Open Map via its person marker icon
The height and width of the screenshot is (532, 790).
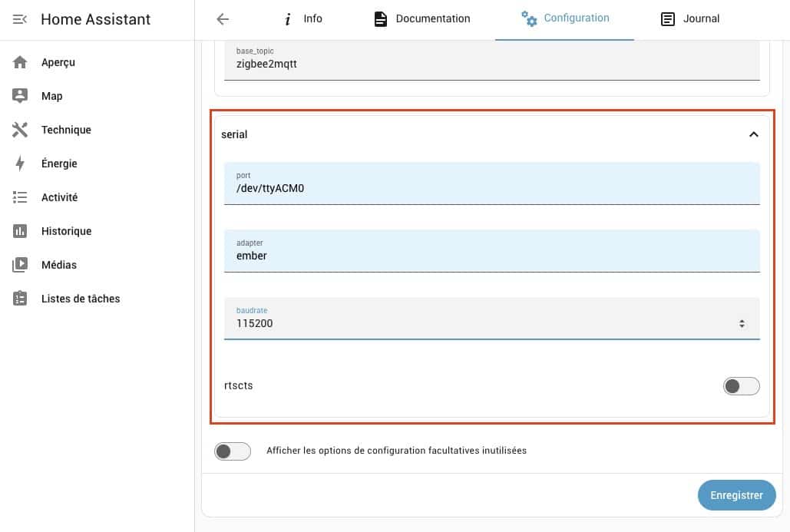(20, 96)
